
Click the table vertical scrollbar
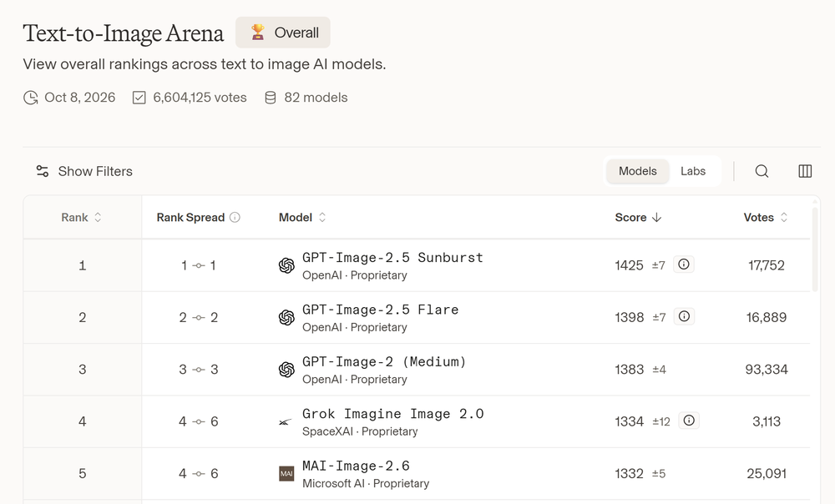814,249
